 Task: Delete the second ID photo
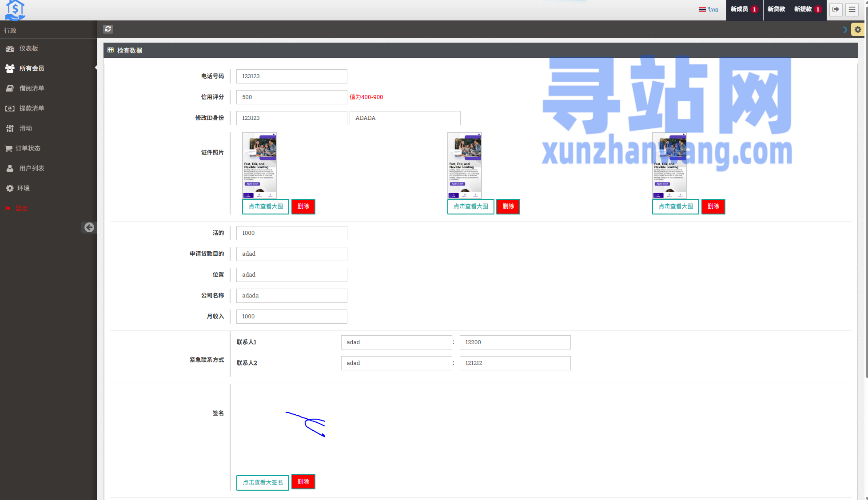[508, 206]
